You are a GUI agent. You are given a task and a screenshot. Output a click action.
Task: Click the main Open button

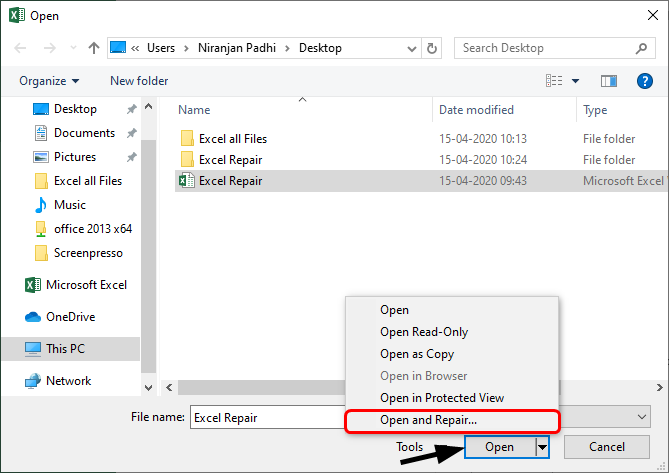click(x=500, y=447)
